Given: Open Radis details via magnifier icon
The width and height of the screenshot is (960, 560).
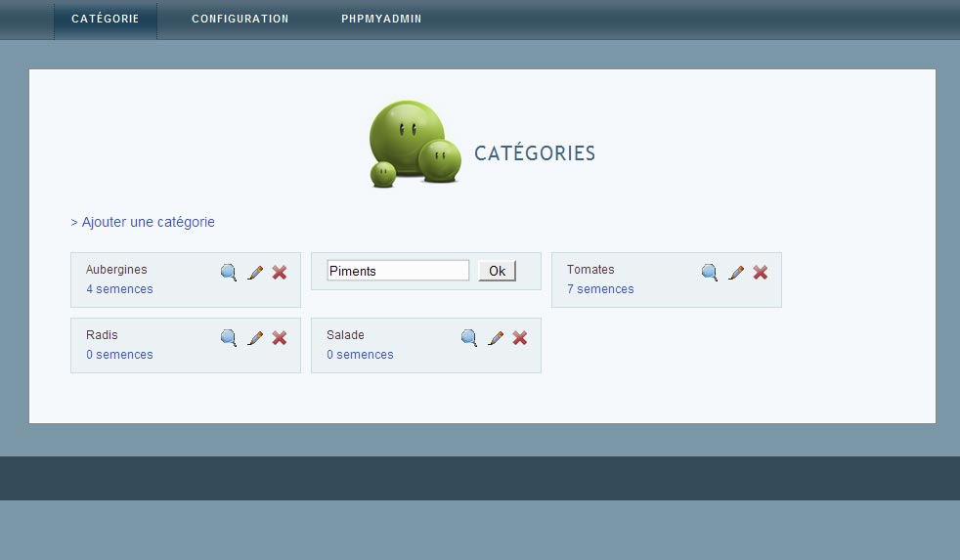Looking at the screenshot, I should coord(228,338).
